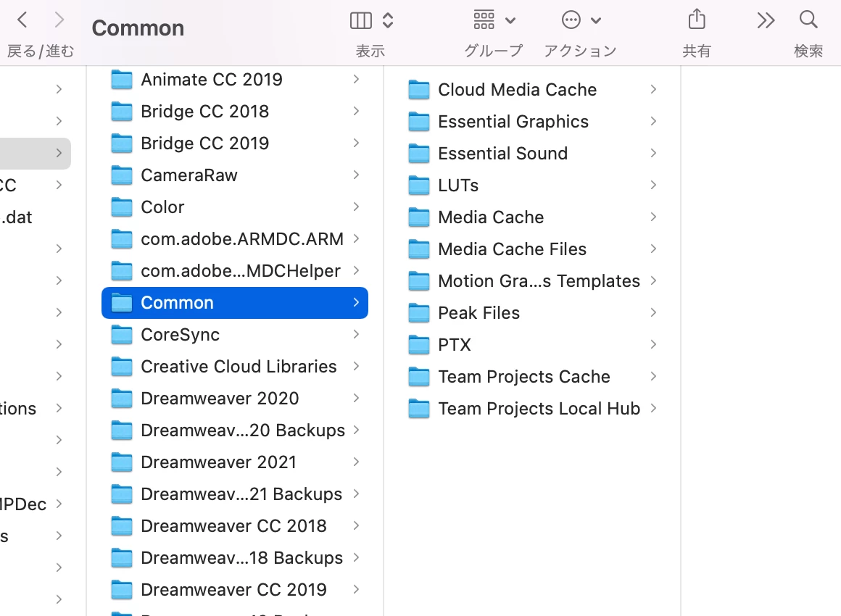Go forward with the right arrow icon

click(x=59, y=20)
